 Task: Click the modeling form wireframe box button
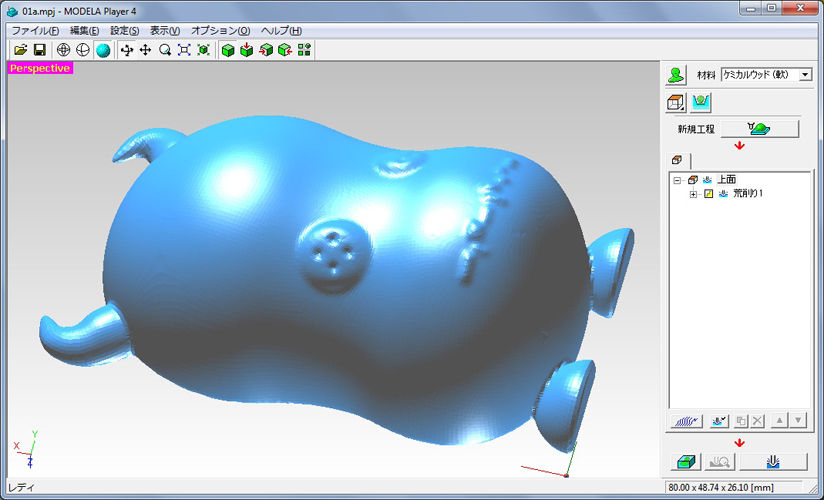pos(677,103)
